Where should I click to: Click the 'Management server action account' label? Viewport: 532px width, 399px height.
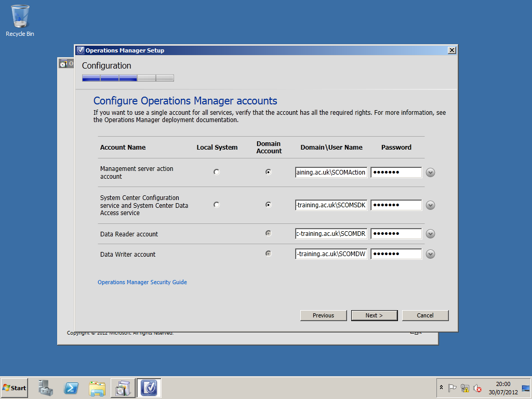[137, 172]
